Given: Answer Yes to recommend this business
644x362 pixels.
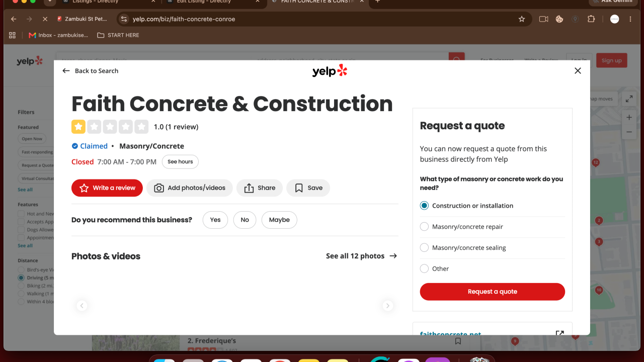Looking at the screenshot, I should [x=215, y=220].
